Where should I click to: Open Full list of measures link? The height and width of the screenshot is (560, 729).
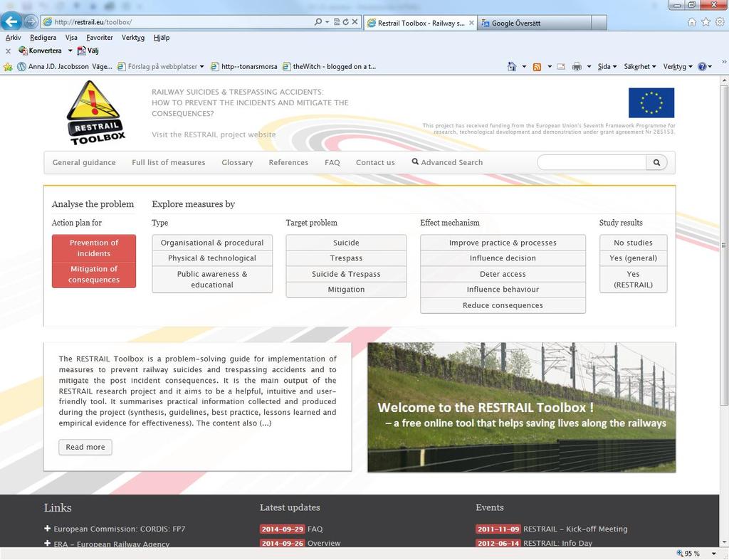168,163
